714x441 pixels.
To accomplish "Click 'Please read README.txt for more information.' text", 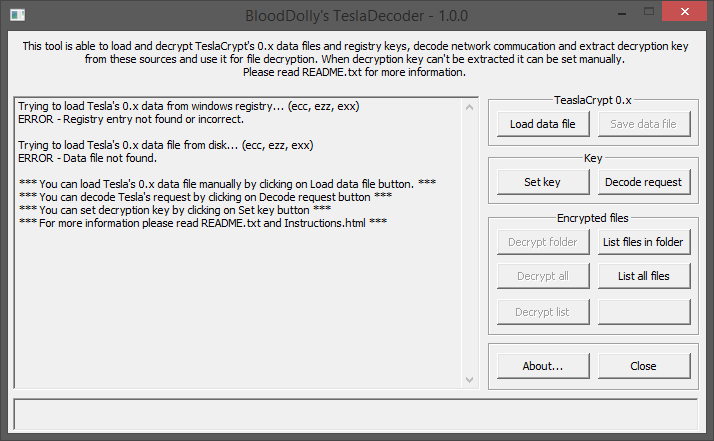I will click(x=354, y=72).
